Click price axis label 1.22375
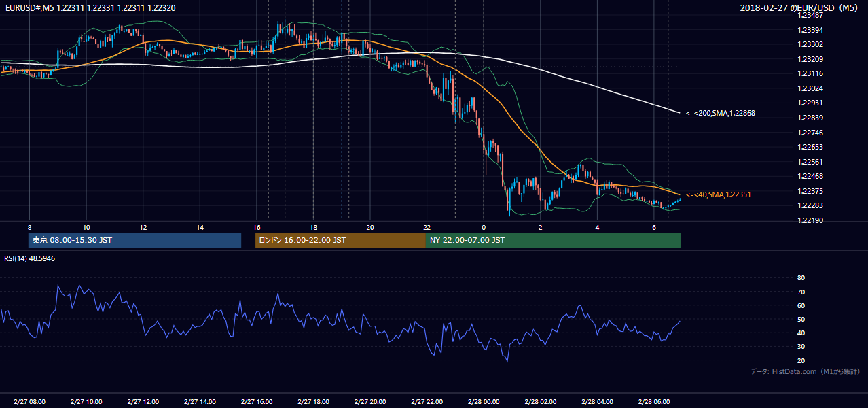 [810, 191]
